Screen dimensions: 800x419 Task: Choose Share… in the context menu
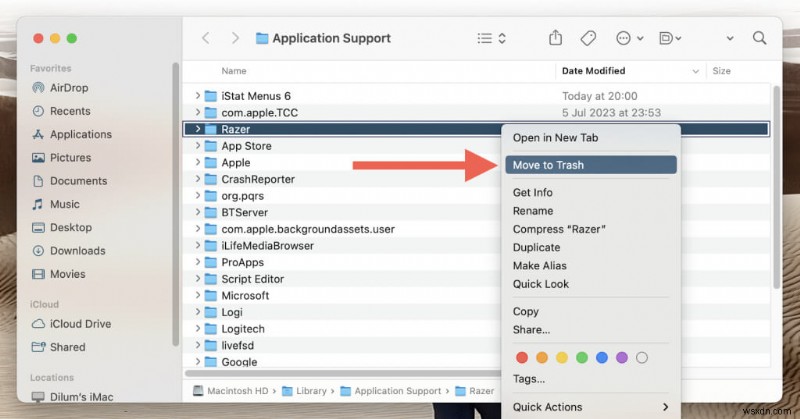click(x=591, y=330)
